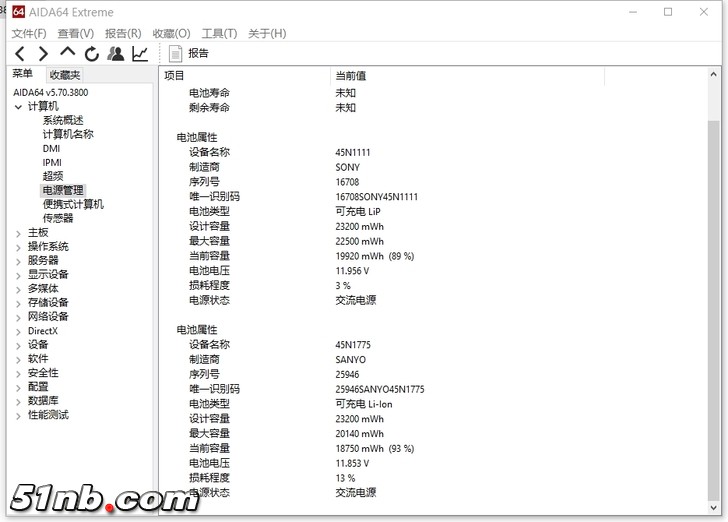Open the 收藏(O) menu
Image resolution: width=728 pixels, height=522 pixels.
coord(171,33)
